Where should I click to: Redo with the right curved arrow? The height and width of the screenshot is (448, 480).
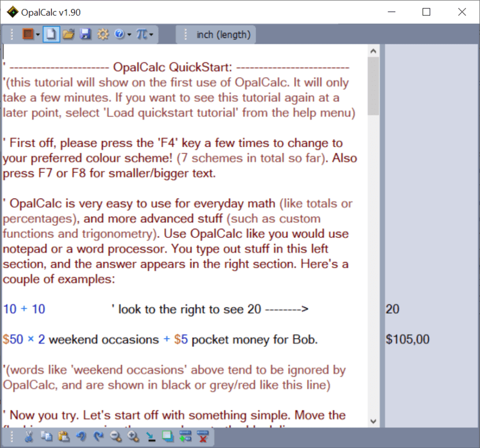(x=99, y=437)
